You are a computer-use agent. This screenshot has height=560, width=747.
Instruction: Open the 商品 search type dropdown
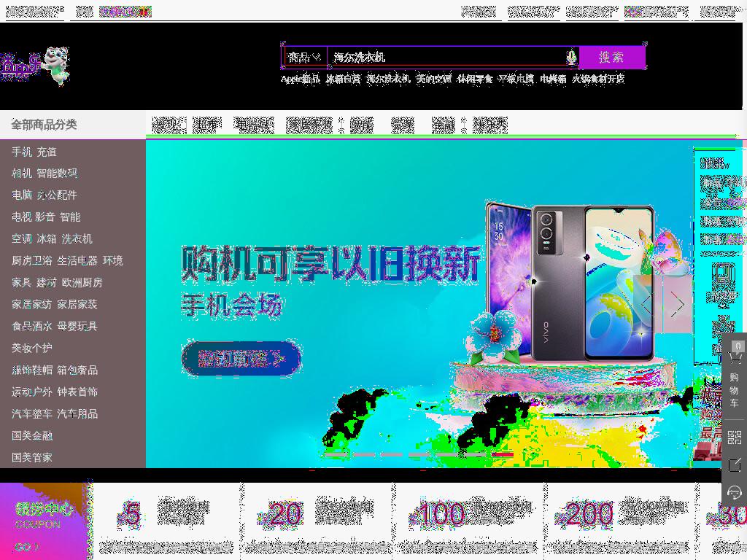(x=304, y=58)
